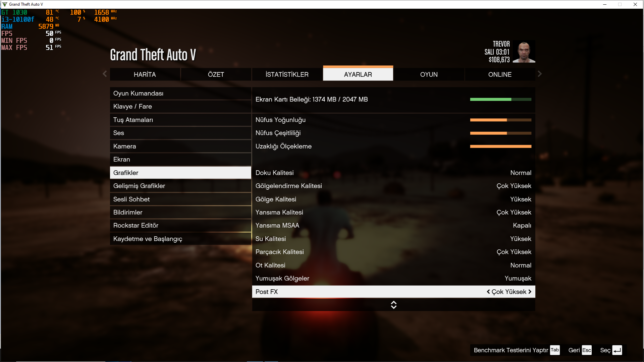
Task: Click Benchmark Testlerini Yaptır button
Action: click(511, 350)
